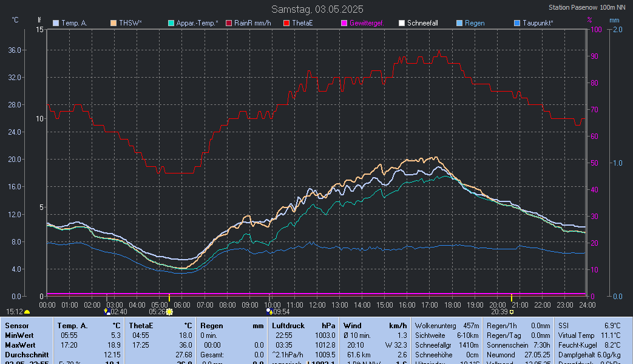Click the 'Wolkenunterg' label
Screen dimensions: 633x364
[436, 326]
